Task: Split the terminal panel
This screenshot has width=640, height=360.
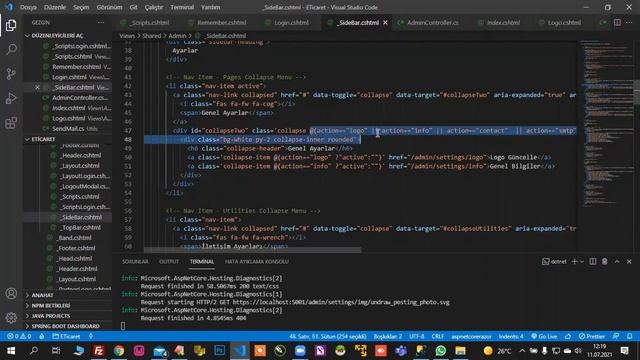Action: pyautogui.click(x=593, y=261)
